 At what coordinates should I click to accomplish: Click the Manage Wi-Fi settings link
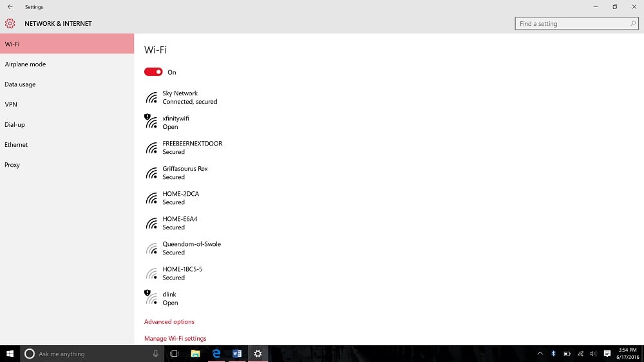click(x=175, y=339)
